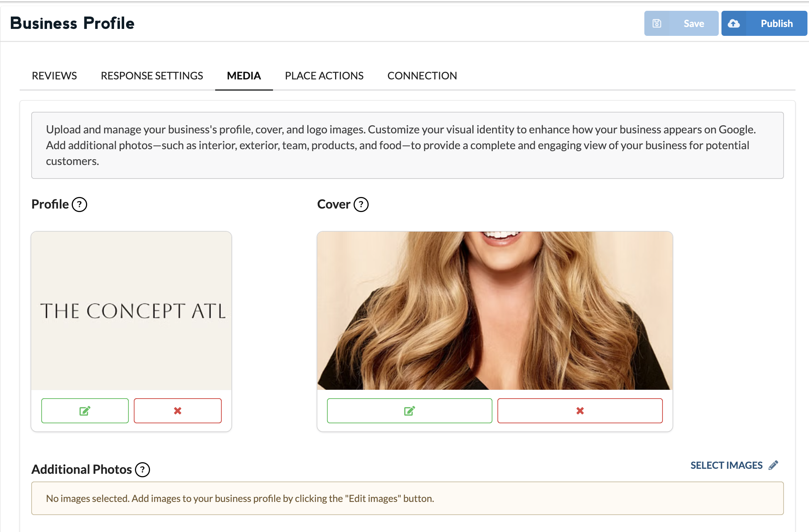Click the floppy disk icon on Save

657,24
